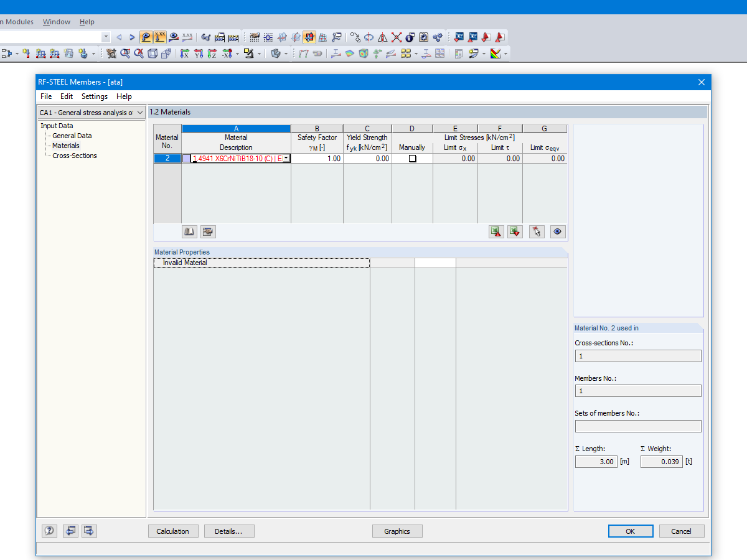Click the isometric wireframe cube icon
747x560 pixels.
pyautogui.click(x=153, y=54)
